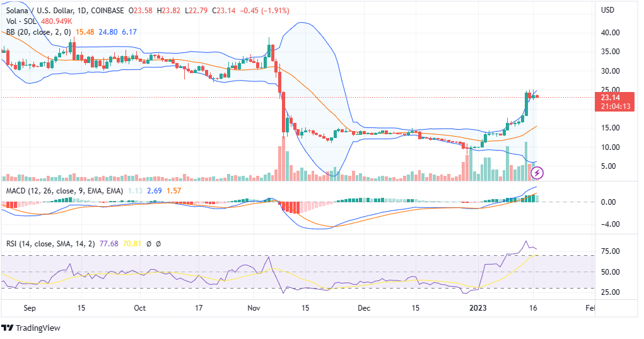Select the Vol · SOL indicator label
644x339 pixels.
[x=21, y=21]
